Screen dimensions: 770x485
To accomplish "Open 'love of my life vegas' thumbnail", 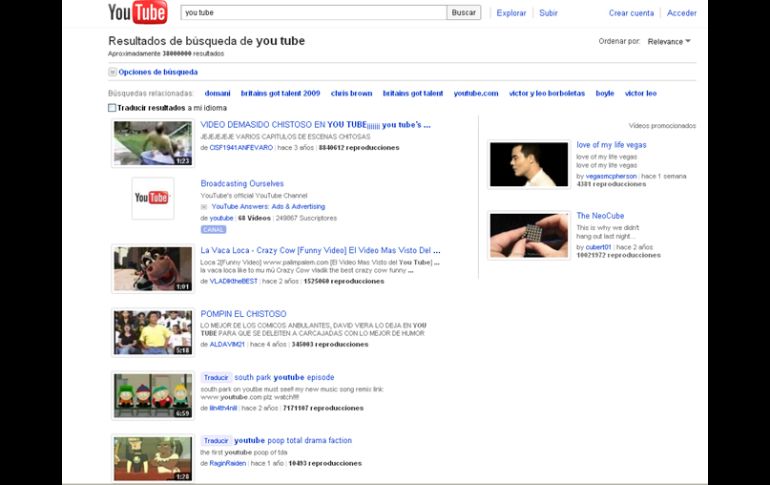I will [529, 164].
